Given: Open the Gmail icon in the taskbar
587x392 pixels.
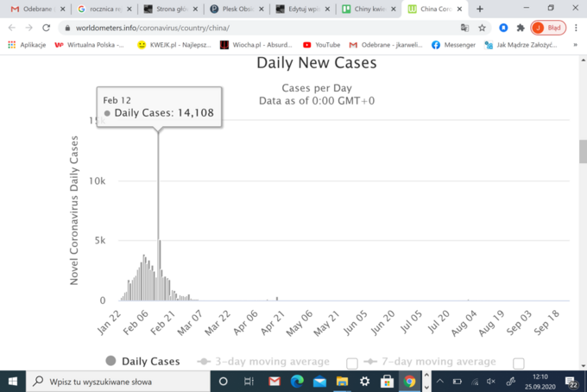Looking at the screenshot, I should click(x=274, y=381).
